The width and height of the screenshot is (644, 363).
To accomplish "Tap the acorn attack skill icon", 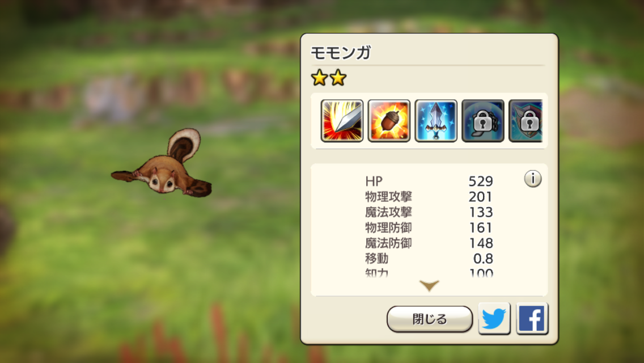I will point(389,121).
